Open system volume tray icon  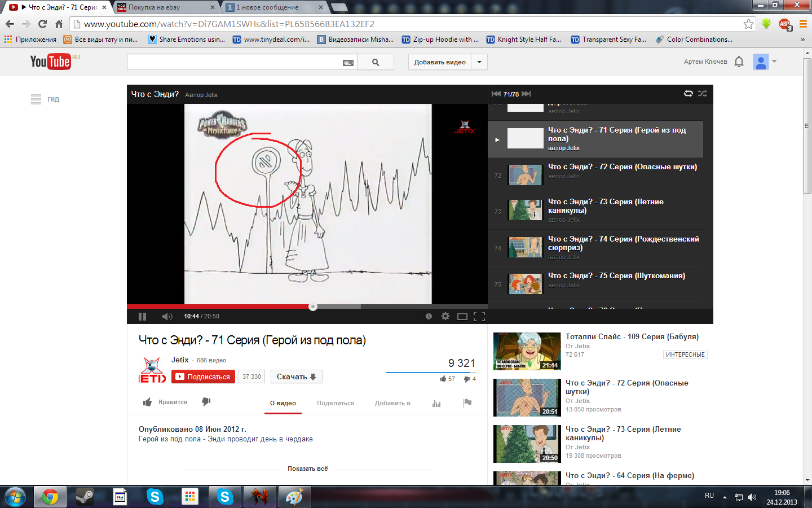752,497
